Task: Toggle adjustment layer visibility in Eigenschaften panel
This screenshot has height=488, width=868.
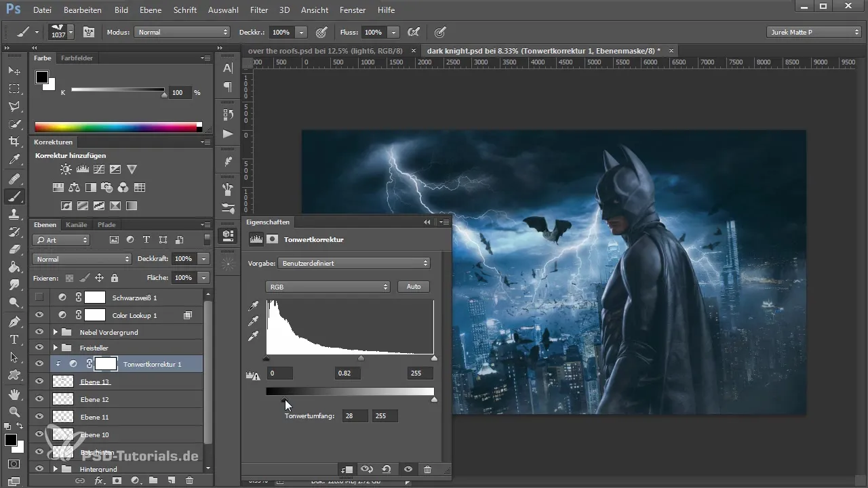Action: [x=408, y=469]
